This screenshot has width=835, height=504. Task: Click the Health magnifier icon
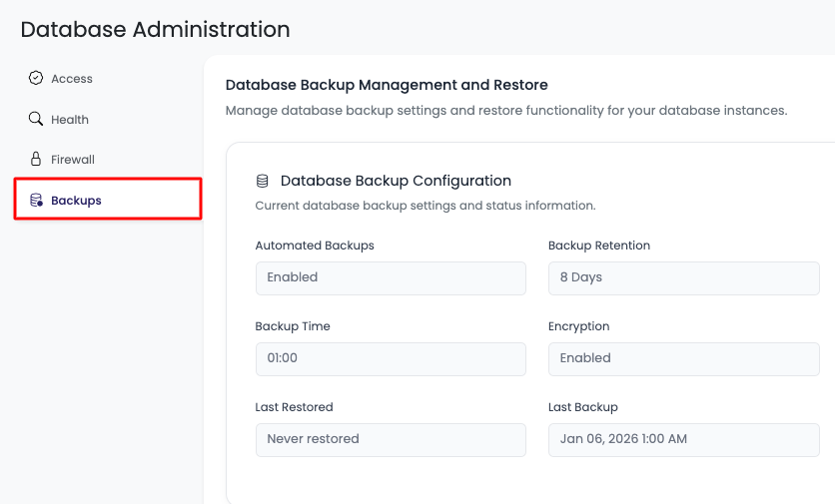point(36,119)
